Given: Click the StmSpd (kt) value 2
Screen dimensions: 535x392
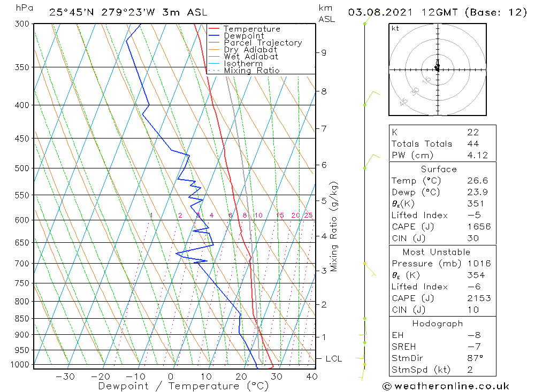Looking at the screenshot, I should coord(470,370).
